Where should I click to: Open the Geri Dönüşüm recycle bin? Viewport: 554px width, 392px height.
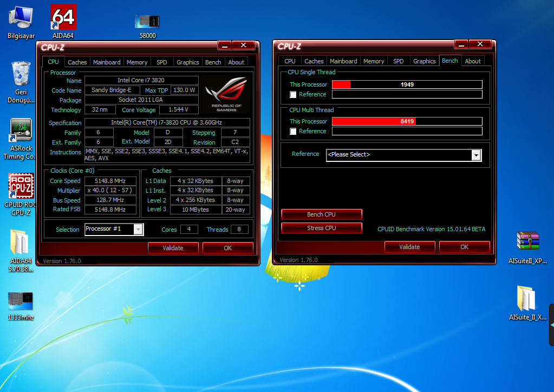coord(21,82)
